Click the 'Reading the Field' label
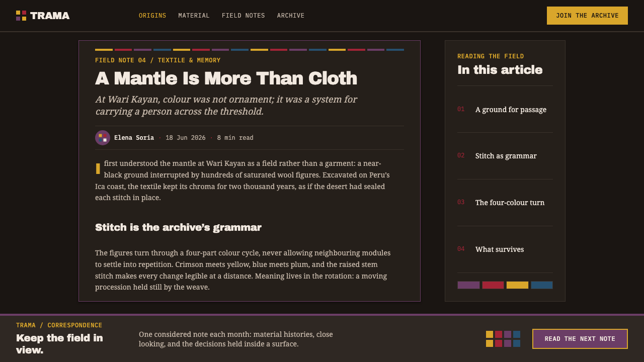This screenshot has width=644, height=362. 491,56
